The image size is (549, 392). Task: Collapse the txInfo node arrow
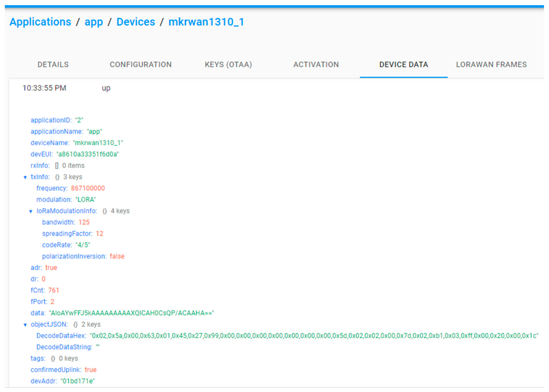(25, 177)
